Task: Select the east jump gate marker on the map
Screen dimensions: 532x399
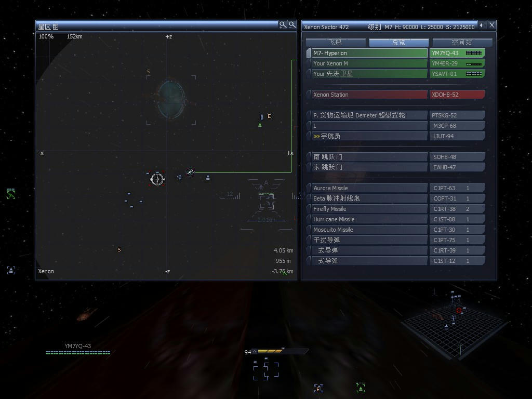Action: pos(262,117)
